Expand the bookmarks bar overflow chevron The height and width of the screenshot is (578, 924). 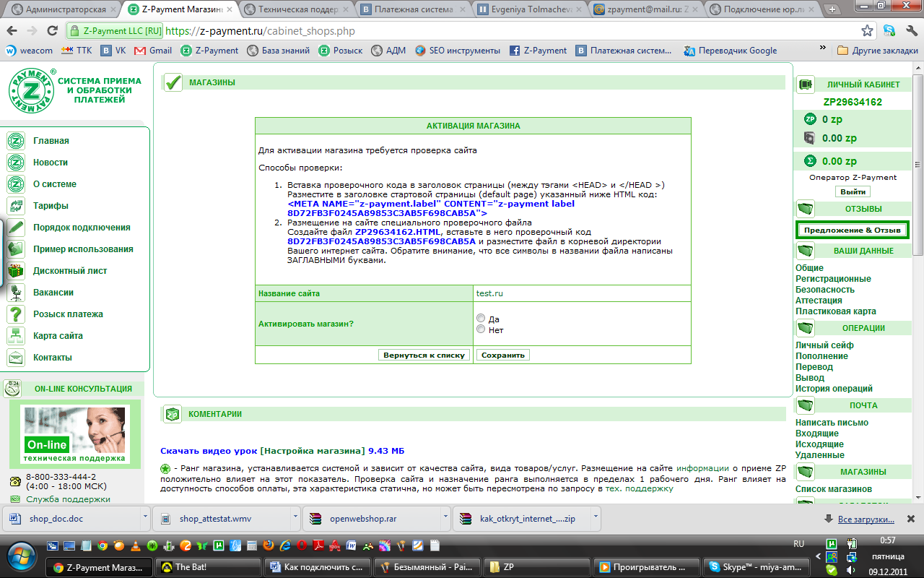[x=822, y=49]
